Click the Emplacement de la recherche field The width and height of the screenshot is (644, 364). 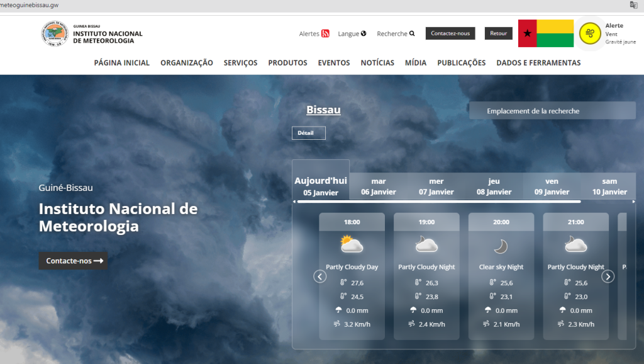tap(552, 111)
